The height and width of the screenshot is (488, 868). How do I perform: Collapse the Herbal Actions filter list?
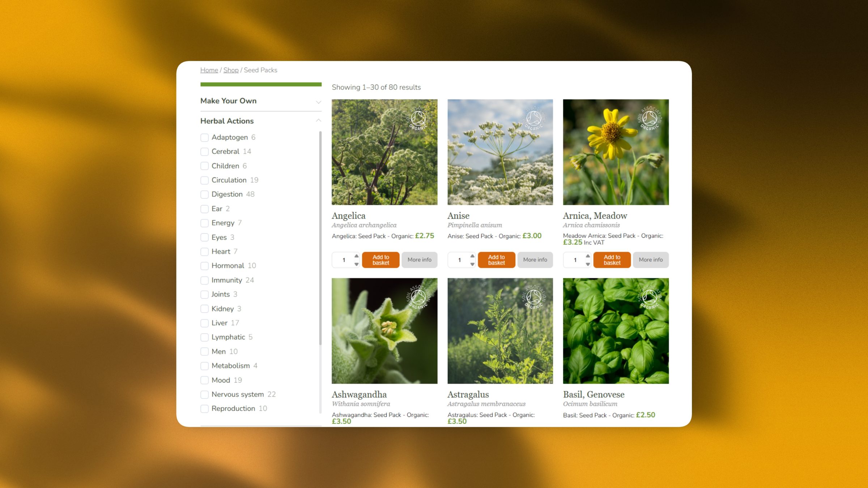[318, 121]
